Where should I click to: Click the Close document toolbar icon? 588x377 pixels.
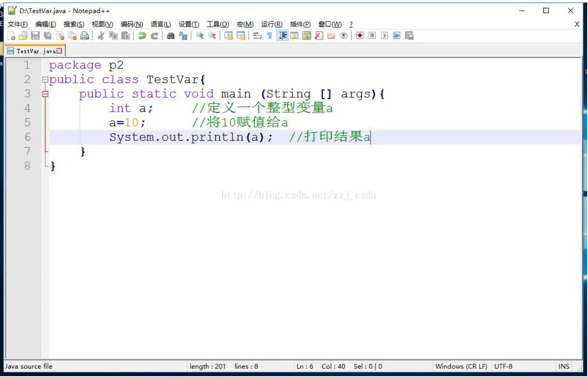coord(60,36)
